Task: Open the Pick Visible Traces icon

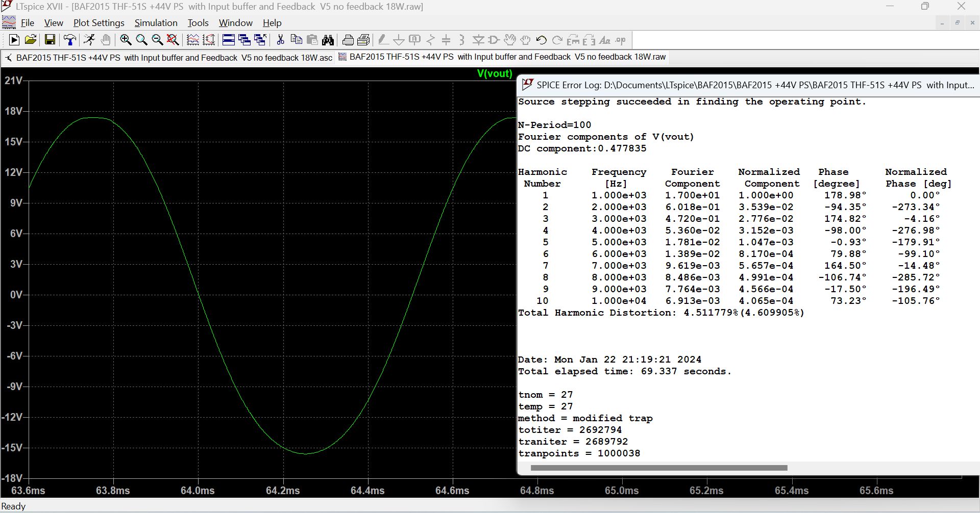Action: [x=193, y=40]
